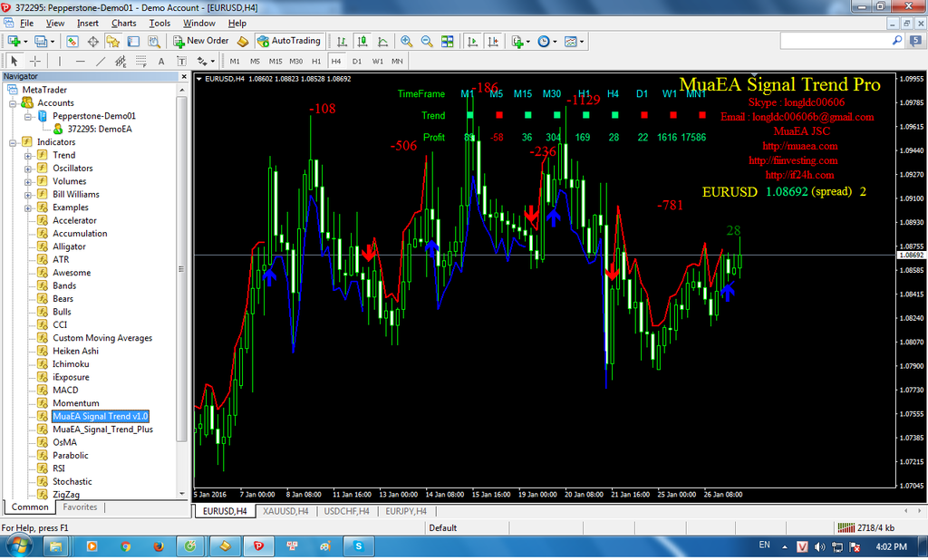
Task: Tile chart windows icon
Action: 448,41
